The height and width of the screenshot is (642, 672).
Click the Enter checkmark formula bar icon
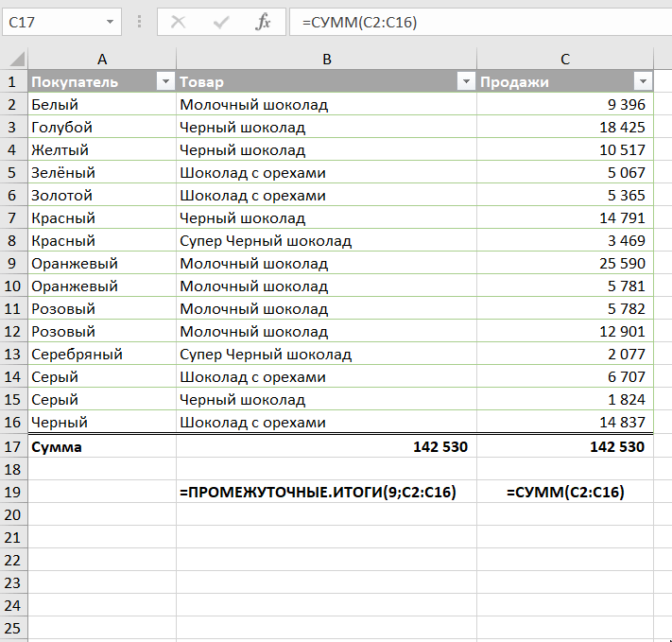[221, 22]
